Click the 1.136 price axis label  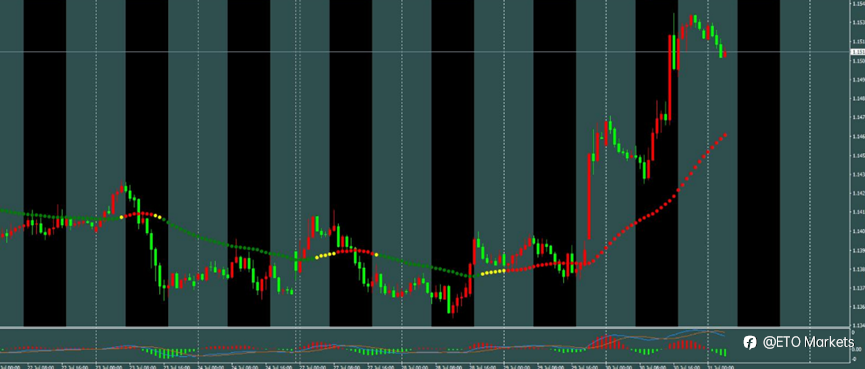858,307
